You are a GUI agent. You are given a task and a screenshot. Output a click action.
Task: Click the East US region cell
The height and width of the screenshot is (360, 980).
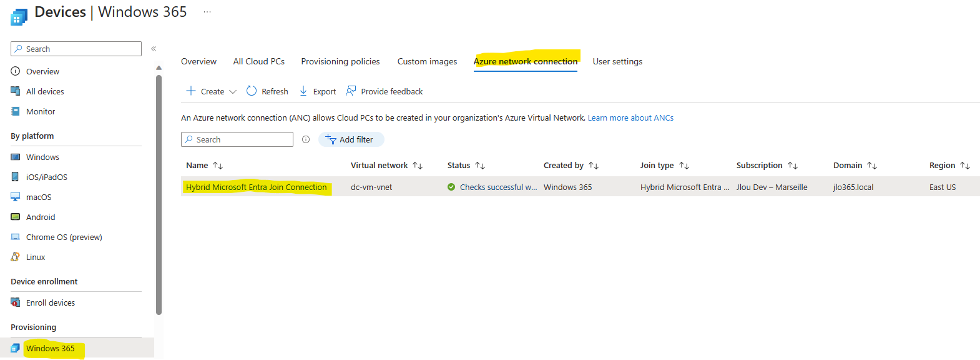[x=943, y=187]
